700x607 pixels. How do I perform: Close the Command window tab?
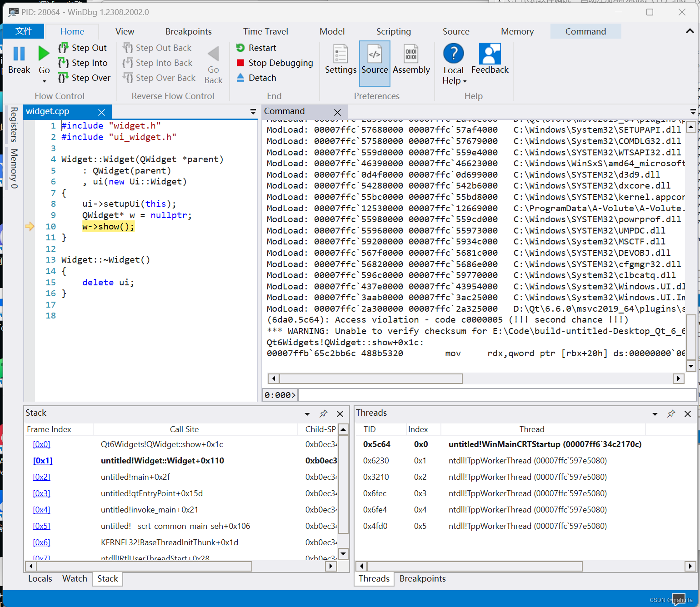pyautogui.click(x=337, y=112)
